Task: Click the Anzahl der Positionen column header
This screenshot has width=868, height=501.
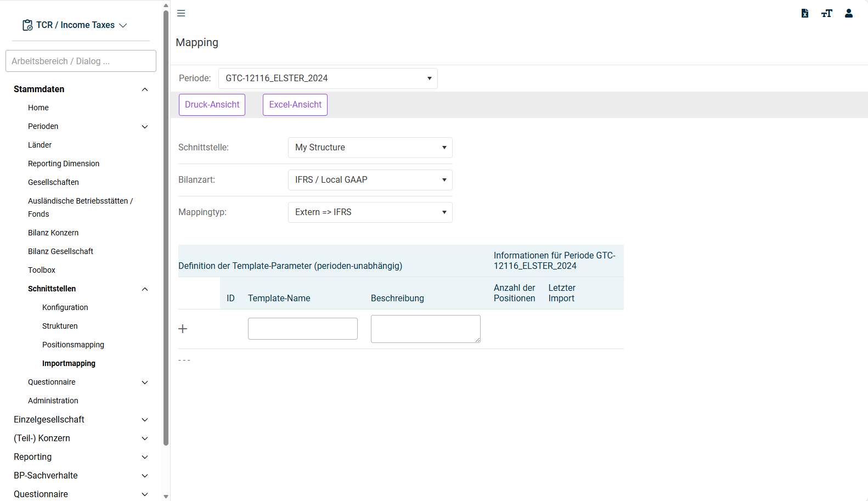Action: click(514, 293)
